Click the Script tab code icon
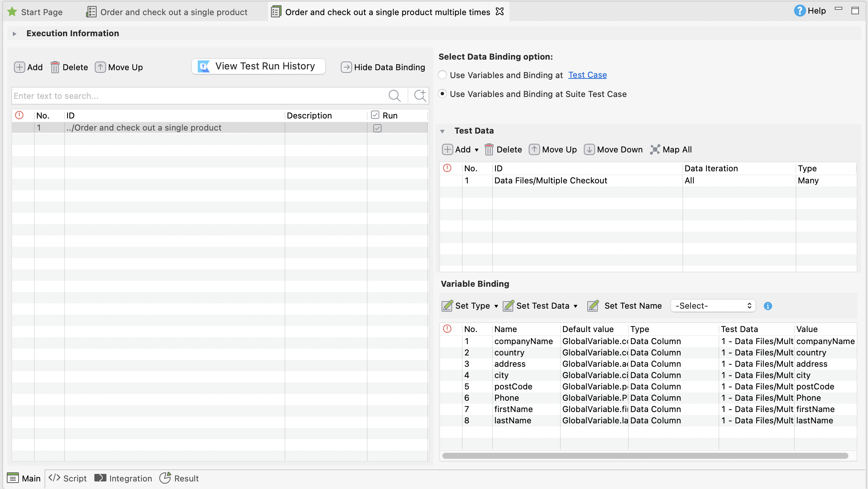 54,478
